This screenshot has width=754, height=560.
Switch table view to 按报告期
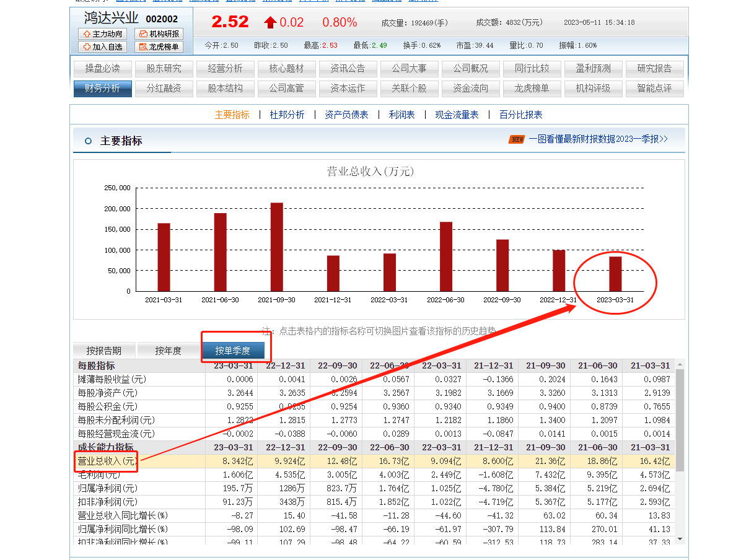point(103,351)
